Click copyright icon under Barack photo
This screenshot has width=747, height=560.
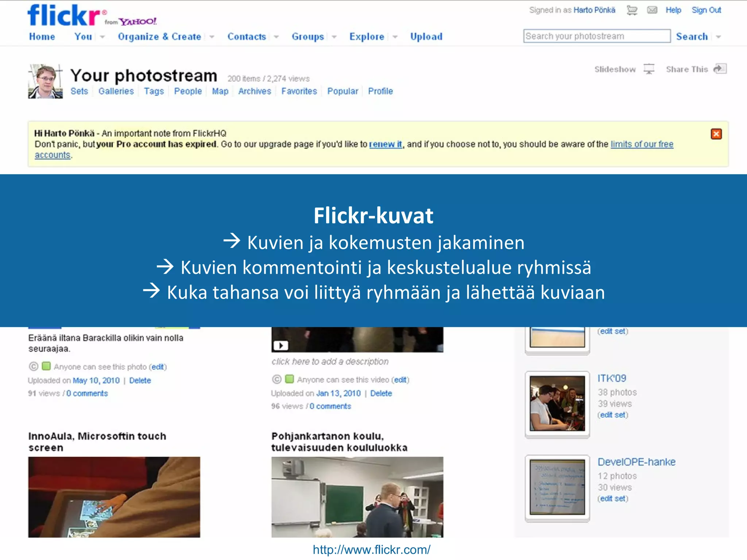click(33, 366)
